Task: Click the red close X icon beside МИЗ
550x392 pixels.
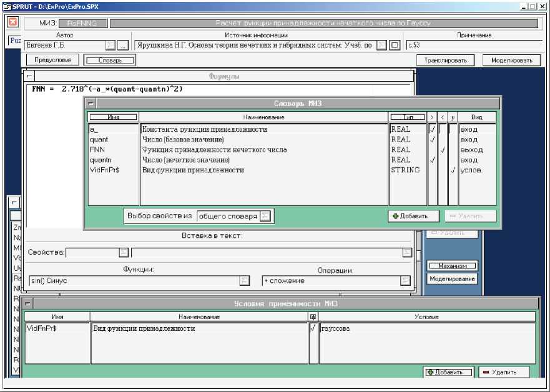Action: coord(13,22)
